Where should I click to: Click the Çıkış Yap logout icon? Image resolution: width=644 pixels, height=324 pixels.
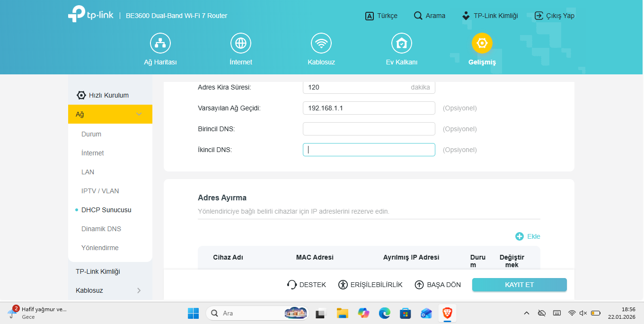pos(539,16)
